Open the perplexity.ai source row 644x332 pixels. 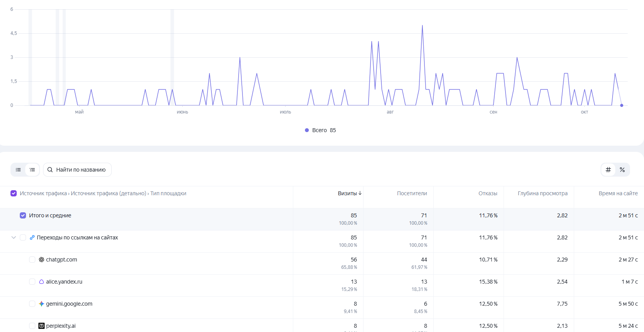pos(61,326)
